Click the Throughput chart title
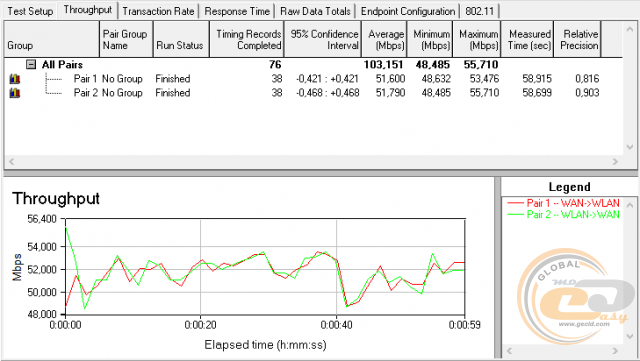The image size is (640, 361). [x=56, y=199]
